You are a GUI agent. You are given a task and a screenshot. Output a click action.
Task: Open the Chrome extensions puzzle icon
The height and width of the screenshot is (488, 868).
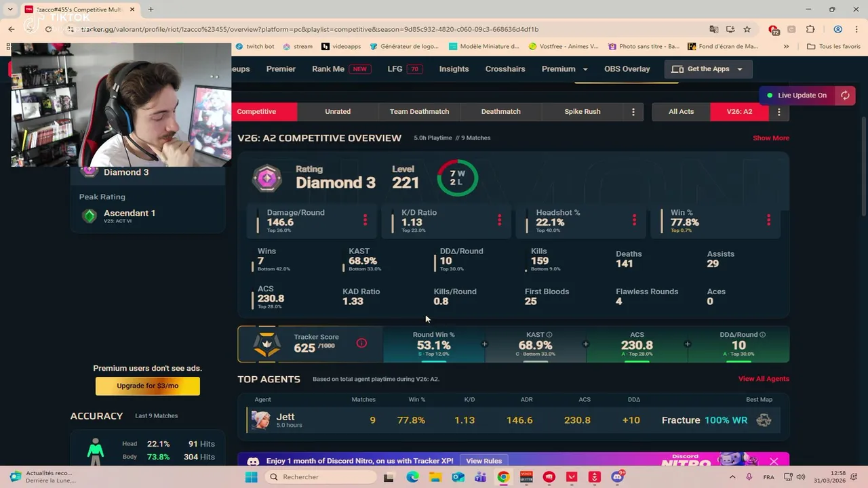(x=810, y=29)
